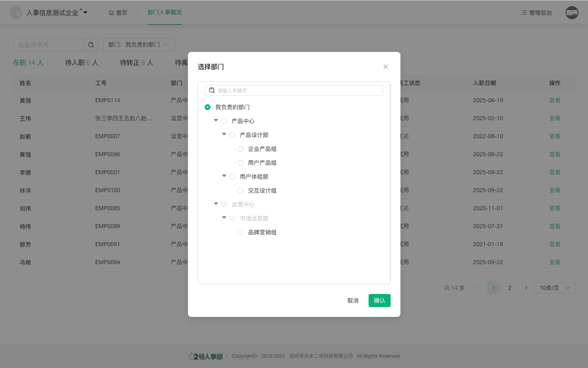Click the 首页 home icon

point(111,13)
